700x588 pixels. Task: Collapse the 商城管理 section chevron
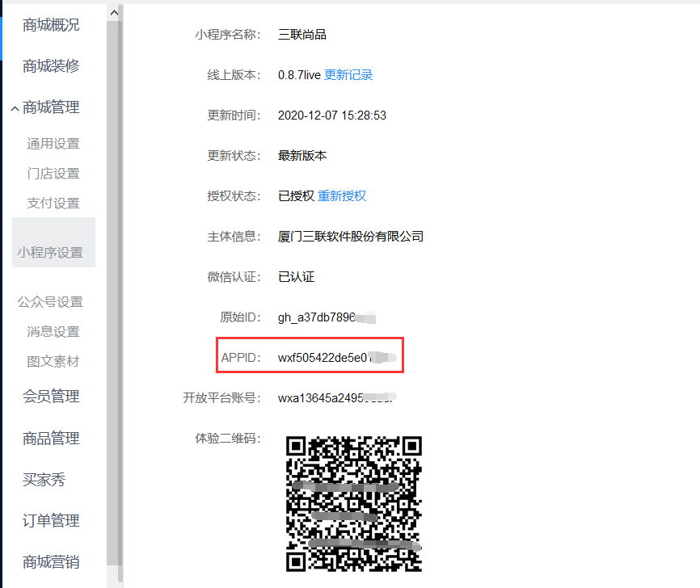coord(15,108)
